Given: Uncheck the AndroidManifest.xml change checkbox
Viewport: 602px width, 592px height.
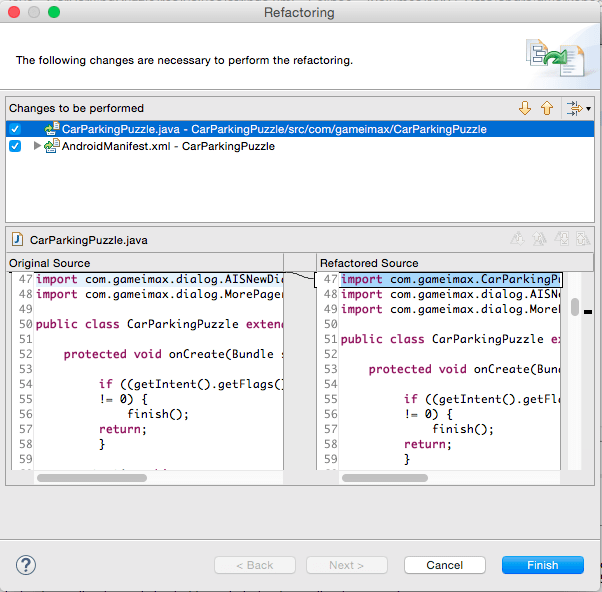Looking at the screenshot, I should 15,146.
